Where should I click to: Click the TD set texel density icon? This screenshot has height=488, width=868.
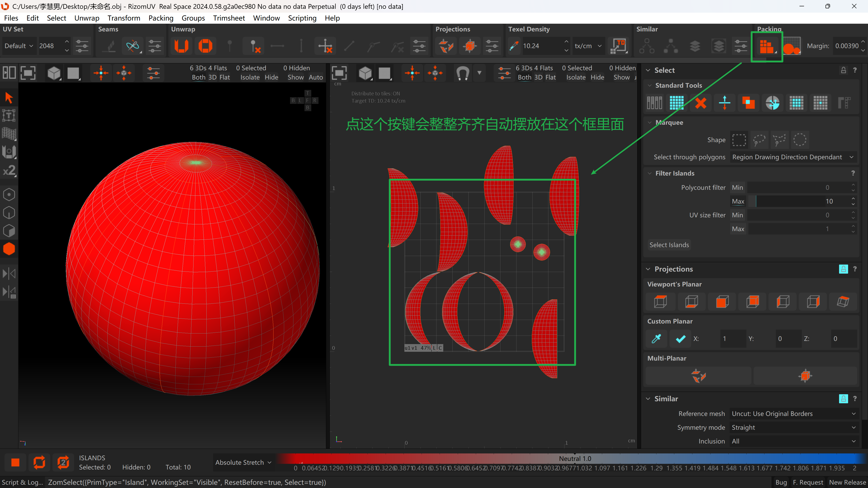tap(619, 46)
